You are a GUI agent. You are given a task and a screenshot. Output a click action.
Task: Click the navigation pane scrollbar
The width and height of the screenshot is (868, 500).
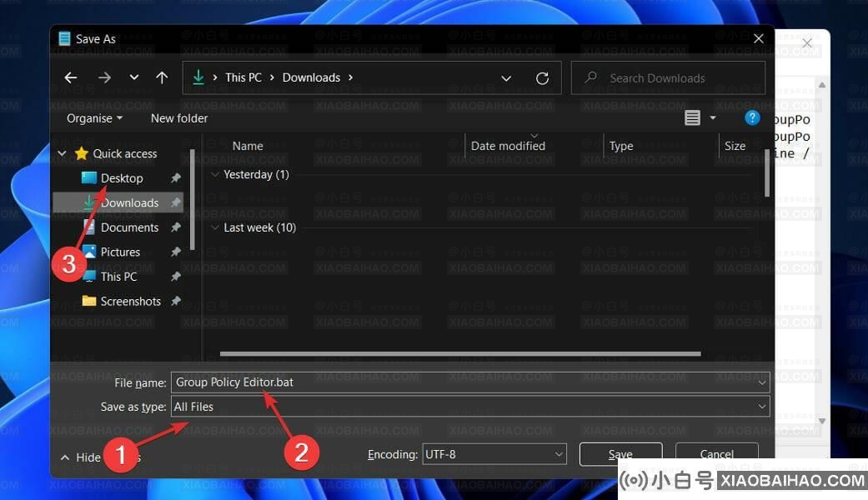[x=192, y=200]
